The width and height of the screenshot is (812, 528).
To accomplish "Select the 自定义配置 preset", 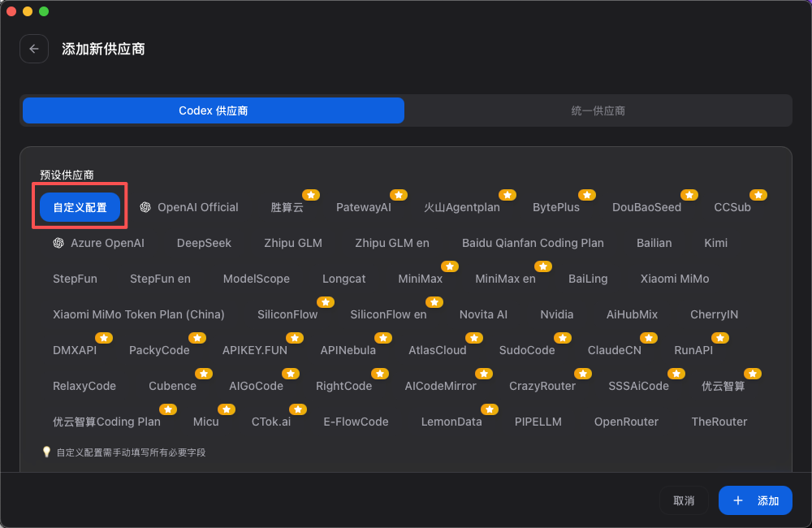I will click(x=80, y=207).
